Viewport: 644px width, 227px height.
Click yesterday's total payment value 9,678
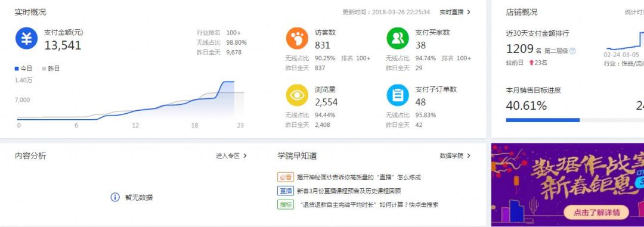click(x=234, y=52)
